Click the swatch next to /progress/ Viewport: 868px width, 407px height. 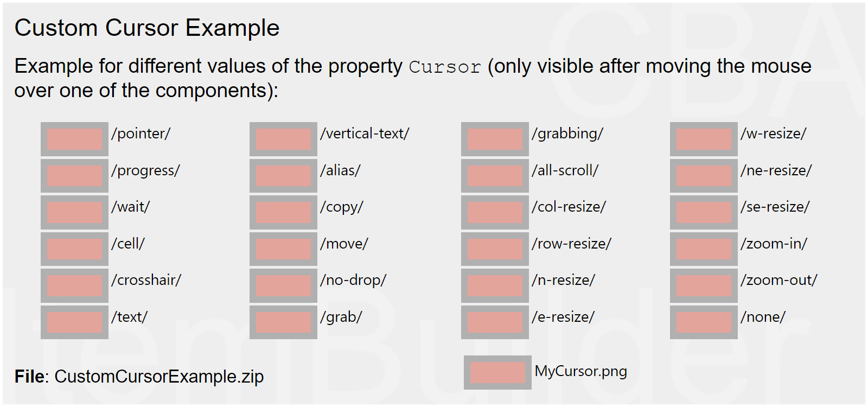tap(74, 176)
